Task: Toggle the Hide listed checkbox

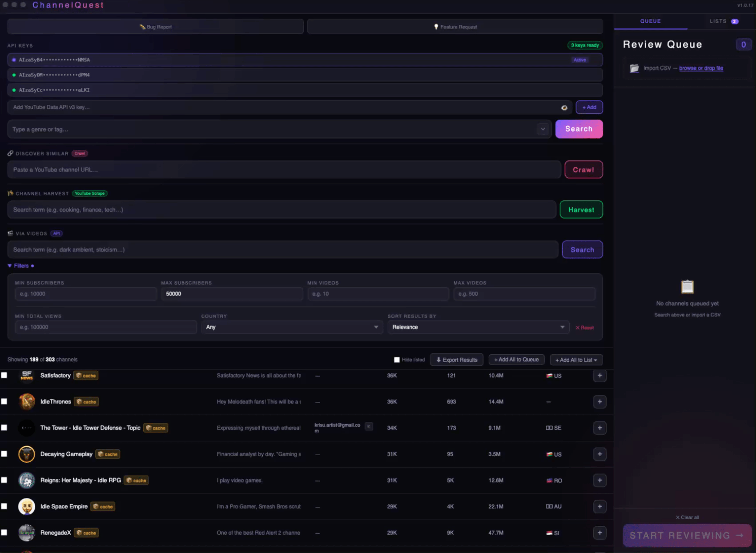Action: (x=397, y=360)
